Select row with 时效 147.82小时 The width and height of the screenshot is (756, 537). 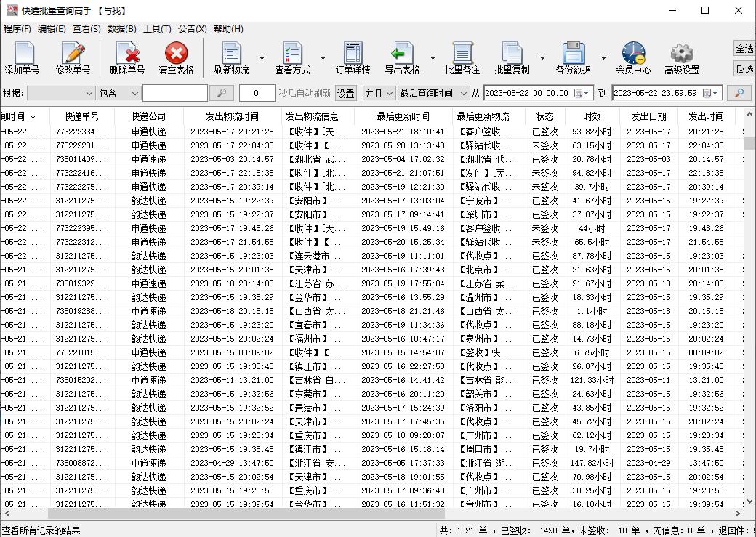click(372, 464)
